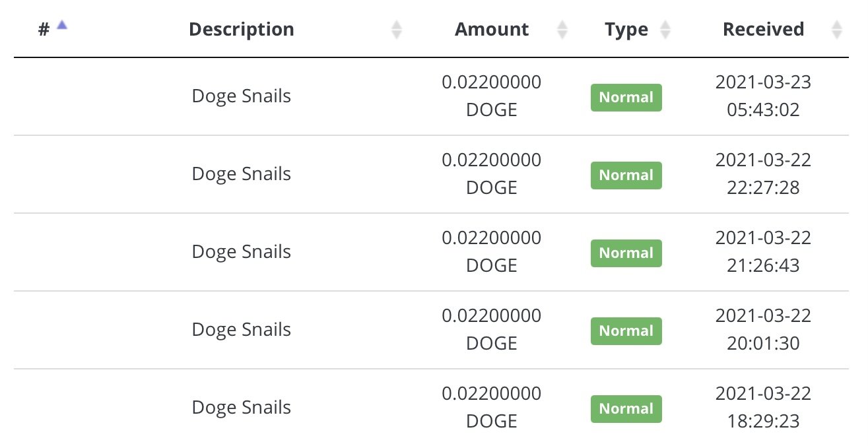Click the 2021-03-22 20:01:30 received date

(x=764, y=330)
